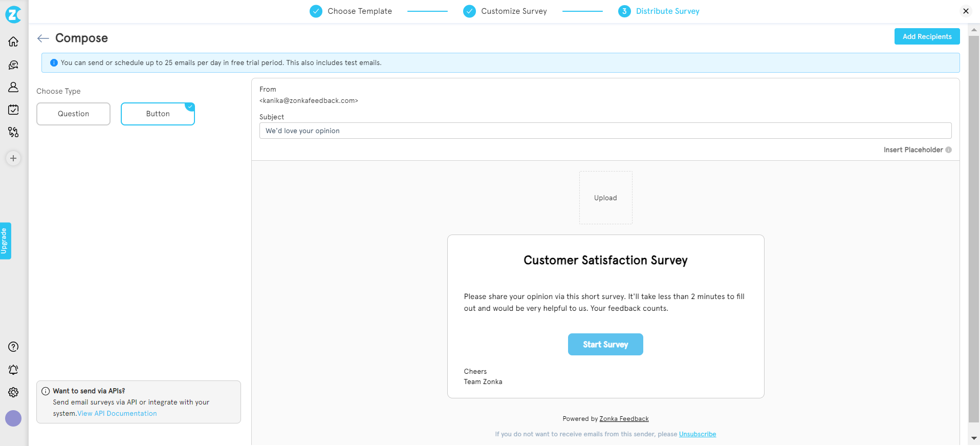Open the help question mark icon
Screen dimensions: 980x446
coord(13,347)
